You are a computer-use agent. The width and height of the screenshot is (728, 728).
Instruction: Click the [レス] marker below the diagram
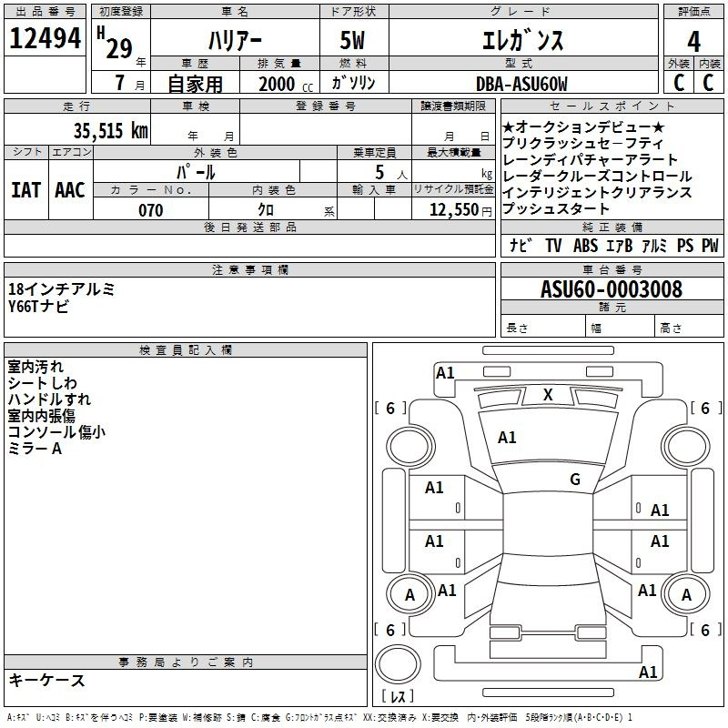click(x=397, y=697)
